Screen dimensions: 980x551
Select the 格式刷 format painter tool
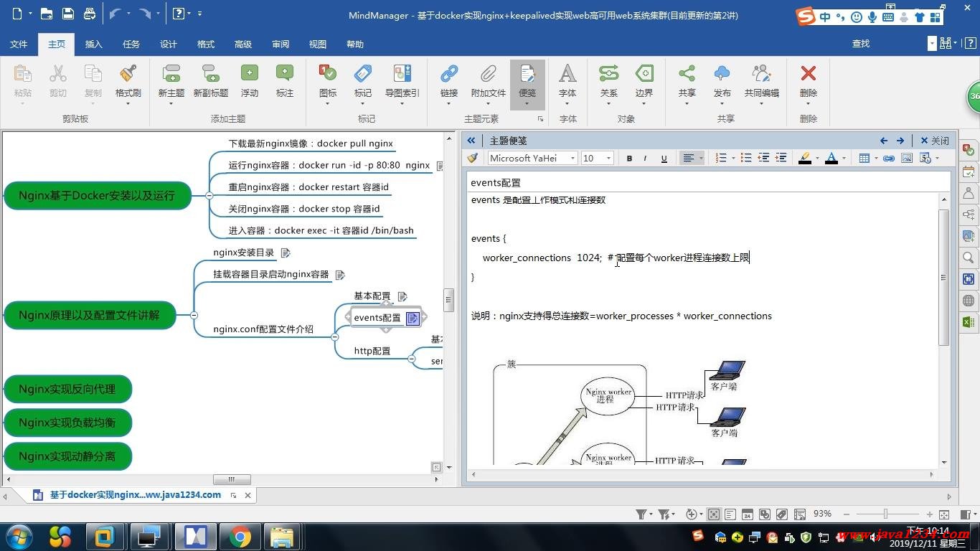click(x=128, y=74)
